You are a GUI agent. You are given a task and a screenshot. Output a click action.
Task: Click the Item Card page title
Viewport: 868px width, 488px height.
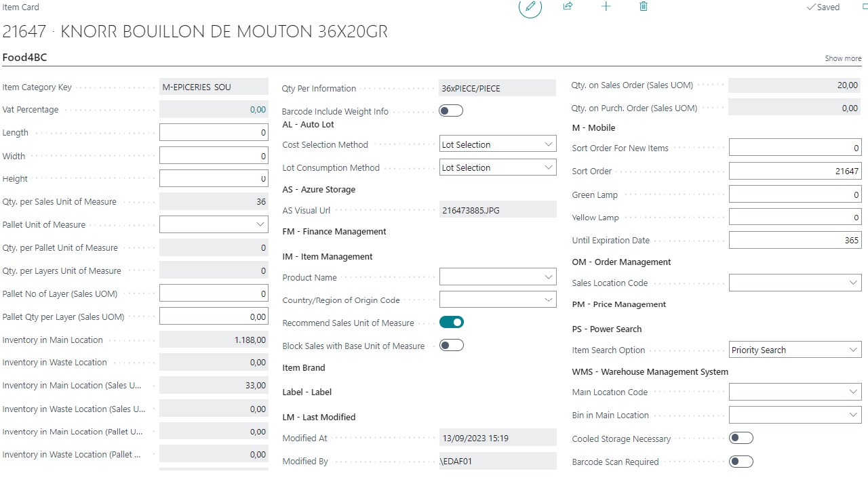pos(21,7)
